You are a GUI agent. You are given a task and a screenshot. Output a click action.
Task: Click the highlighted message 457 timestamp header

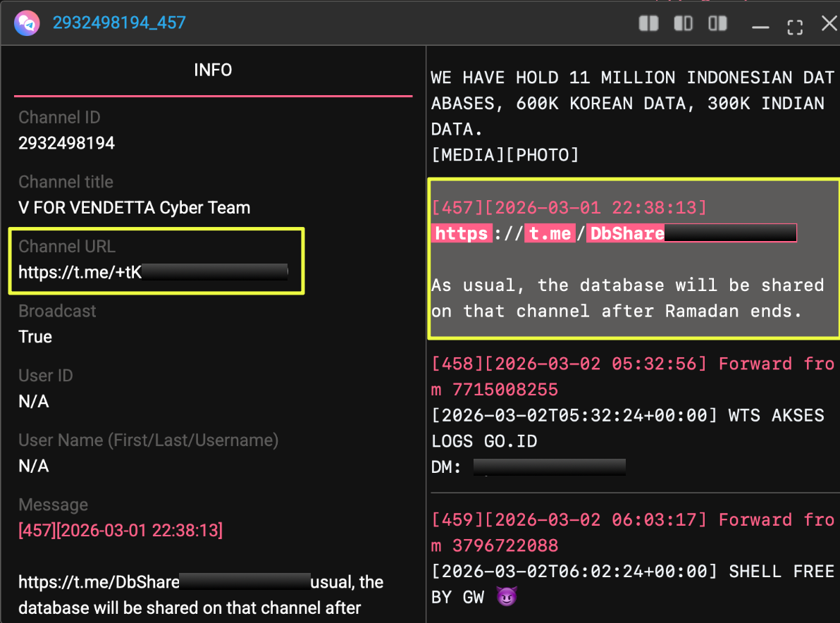pos(568,208)
